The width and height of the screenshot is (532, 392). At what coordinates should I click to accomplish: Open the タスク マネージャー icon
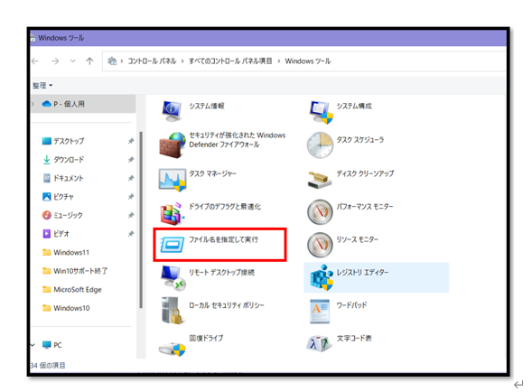coord(173,180)
